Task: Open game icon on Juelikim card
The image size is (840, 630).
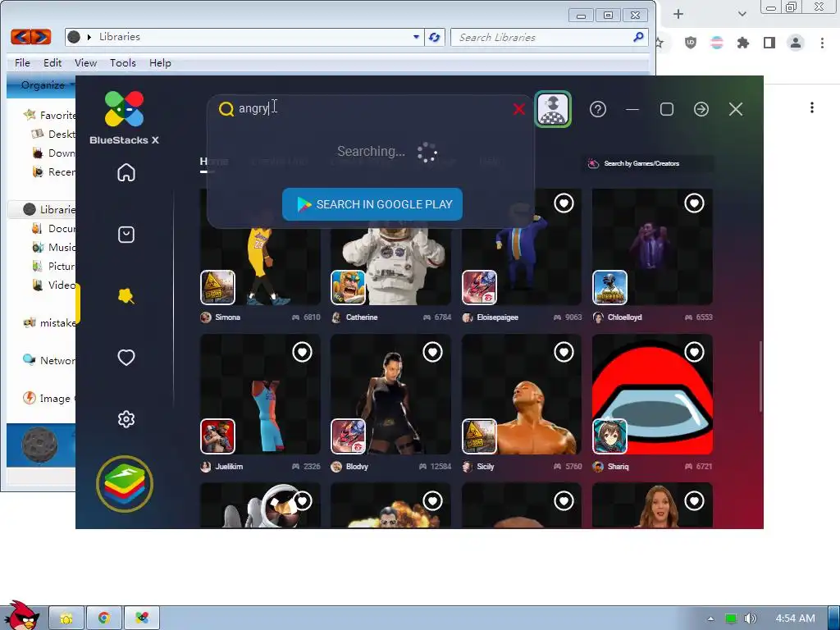Action: coord(217,436)
